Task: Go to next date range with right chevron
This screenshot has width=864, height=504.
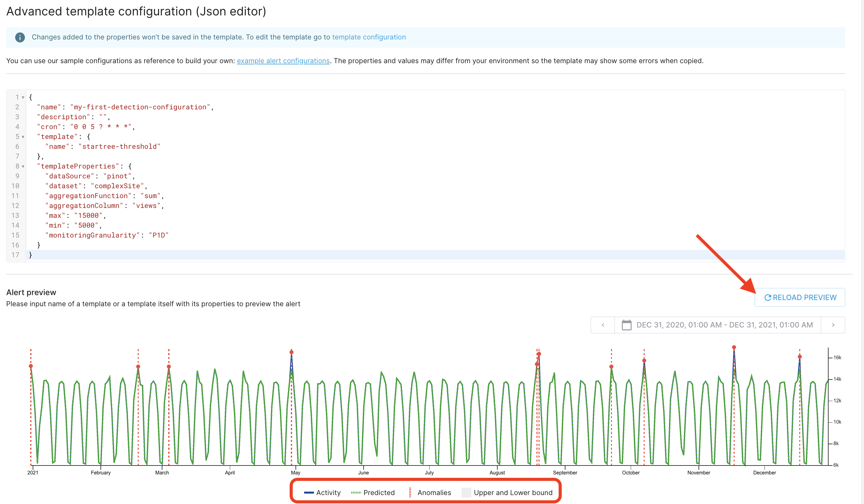Action: coord(833,325)
